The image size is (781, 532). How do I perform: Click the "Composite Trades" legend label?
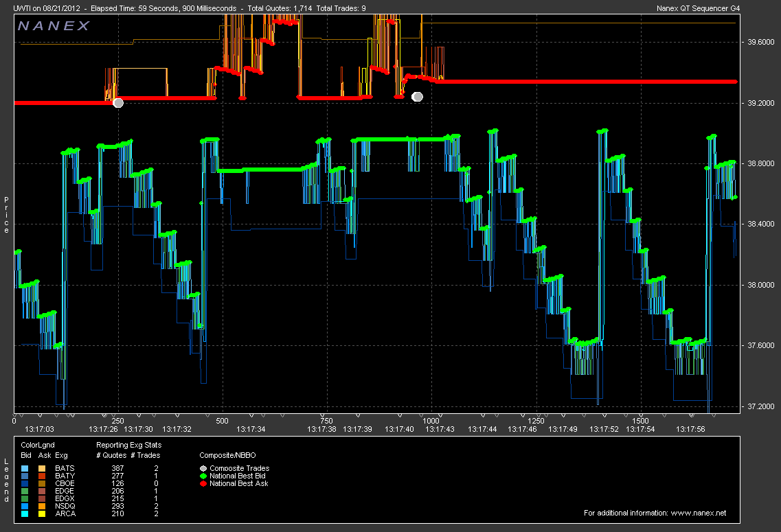[x=240, y=468]
